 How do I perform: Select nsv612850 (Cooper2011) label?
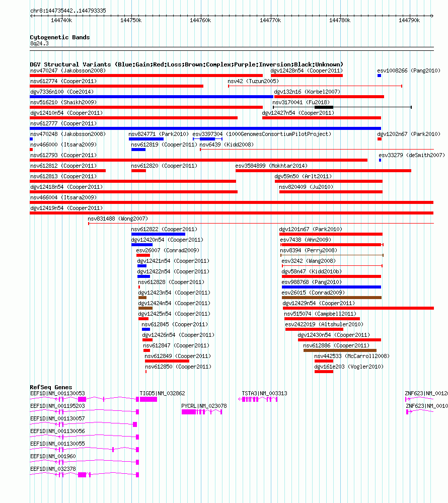pos(178,367)
